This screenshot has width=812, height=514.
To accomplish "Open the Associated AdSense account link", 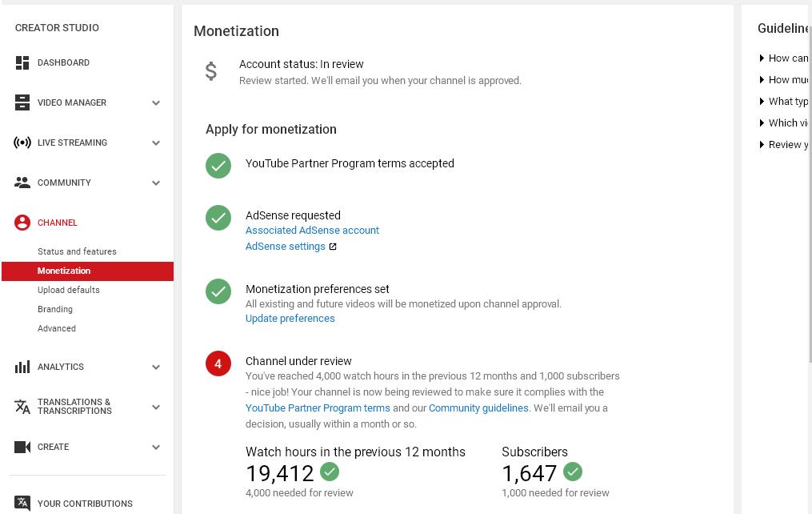I will [x=312, y=230].
